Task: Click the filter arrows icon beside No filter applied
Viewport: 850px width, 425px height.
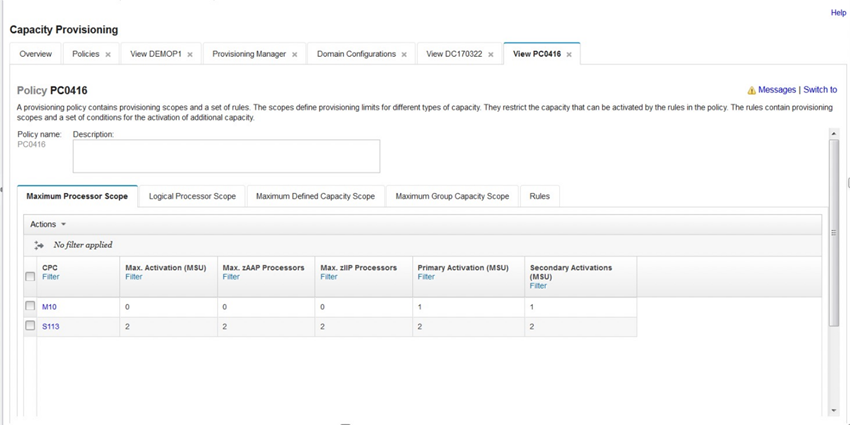Action: click(x=38, y=246)
